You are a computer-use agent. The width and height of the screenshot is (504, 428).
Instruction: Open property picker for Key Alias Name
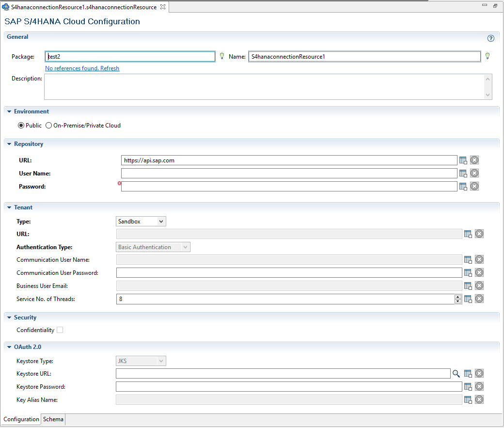(468, 400)
